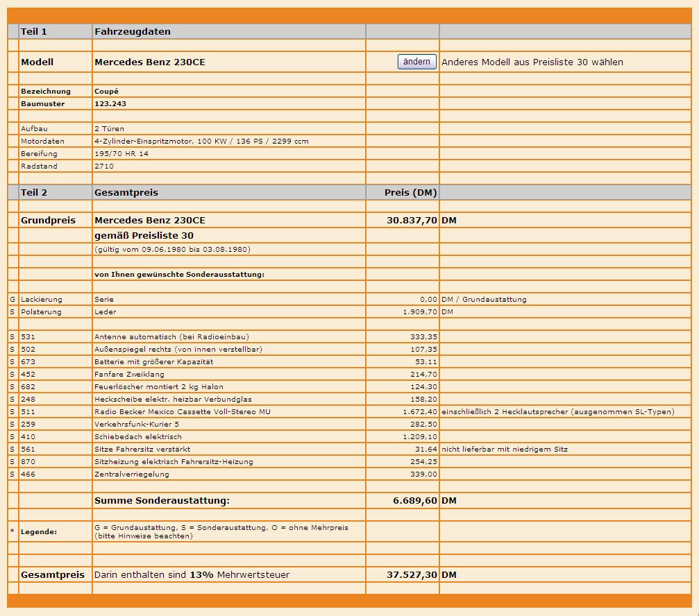699x616 pixels.
Task: Select the total price 37.527,30
Action: click(412, 574)
